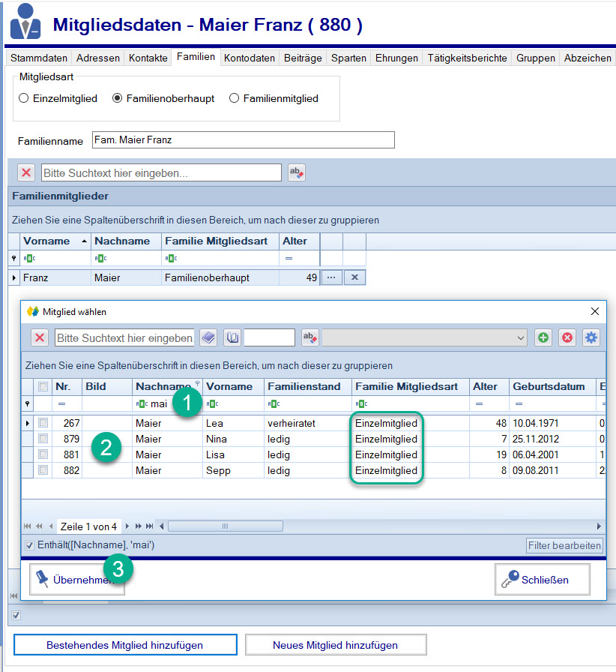Click the Schließen button

point(543,580)
